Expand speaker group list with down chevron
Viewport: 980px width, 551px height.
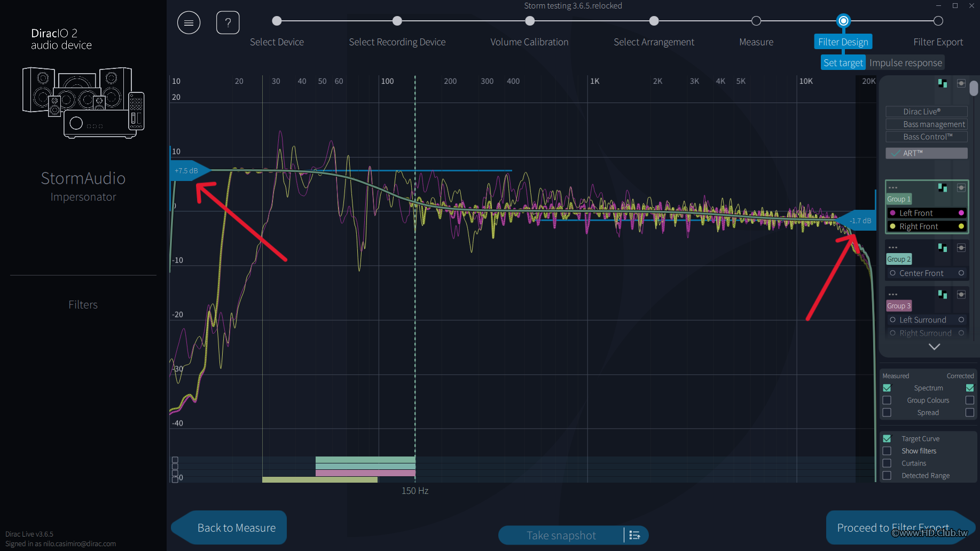(x=934, y=347)
